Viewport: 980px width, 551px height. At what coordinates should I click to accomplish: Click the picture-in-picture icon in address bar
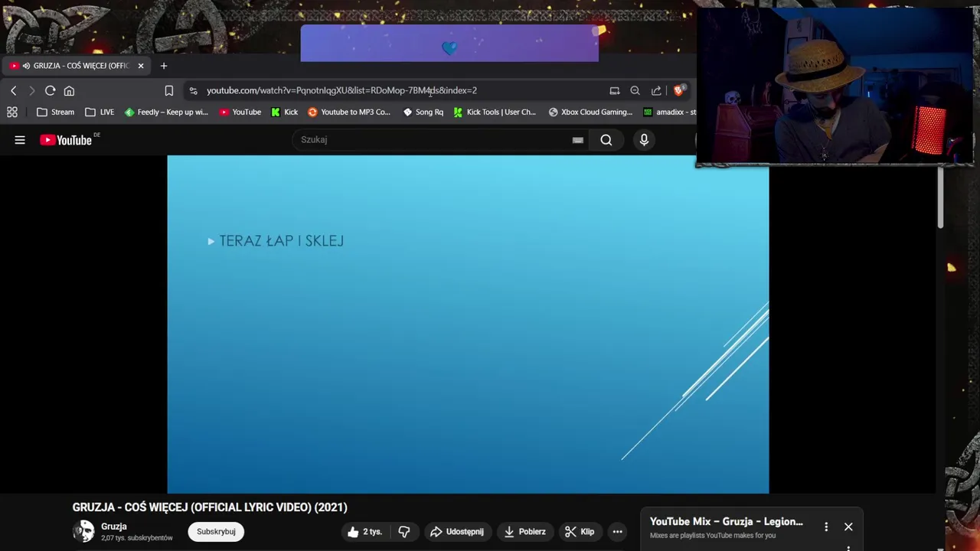coord(614,90)
